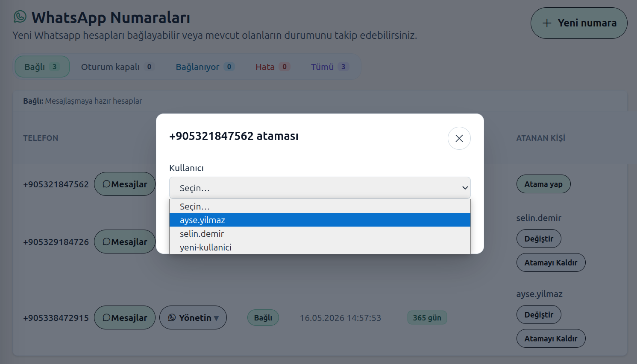Screen dimensions: 637x364
Task: Click phone number +905338472915
Action: pos(56,318)
